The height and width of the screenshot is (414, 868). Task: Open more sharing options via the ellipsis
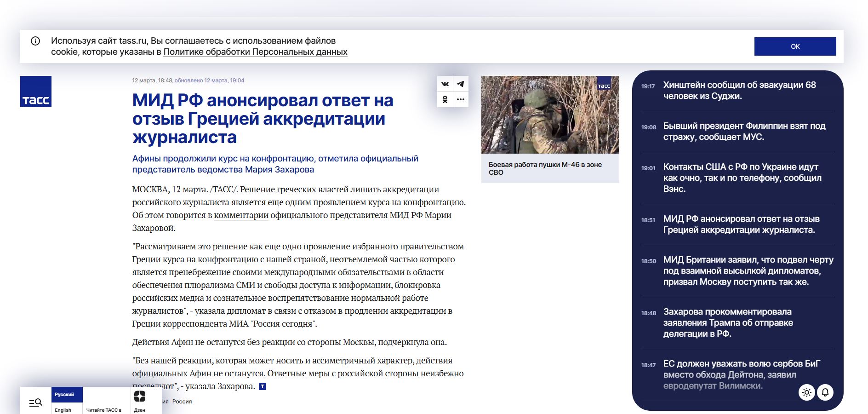[x=460, y=99]
